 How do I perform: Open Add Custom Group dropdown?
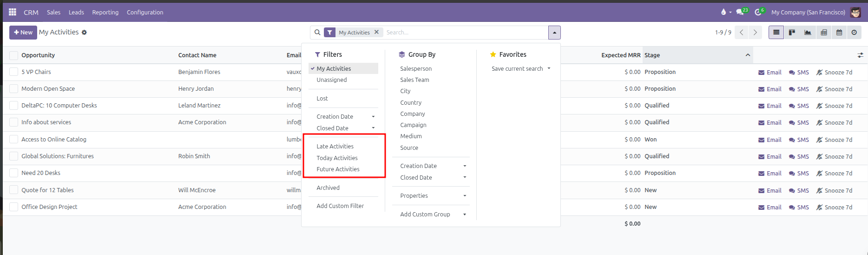(x=431, y=214)
